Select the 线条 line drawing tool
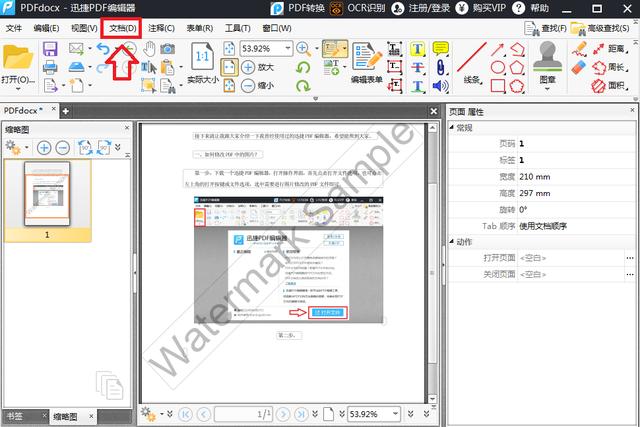Screen dimensions: 640x427 coord(471,62)
